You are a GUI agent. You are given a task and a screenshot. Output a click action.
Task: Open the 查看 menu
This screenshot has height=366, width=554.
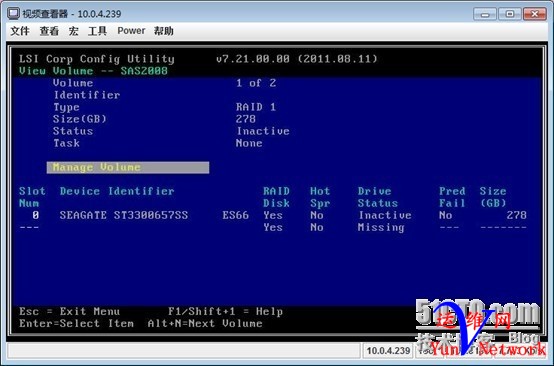coord(49,31)
